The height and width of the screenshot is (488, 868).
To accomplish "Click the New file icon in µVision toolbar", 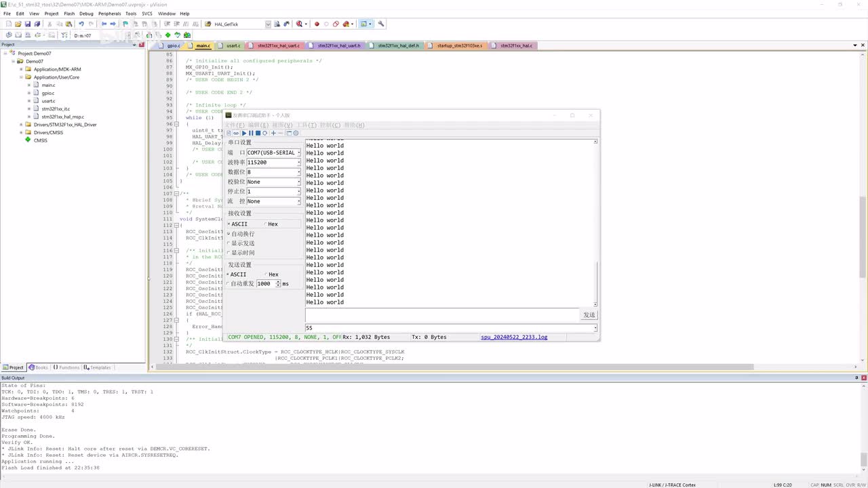I will point(9,24).
